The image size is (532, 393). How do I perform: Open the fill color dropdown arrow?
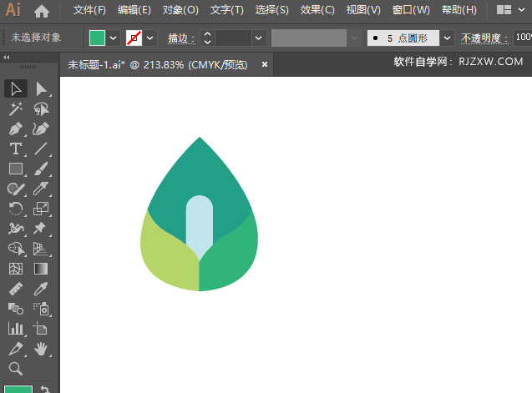[x=114, y=38]
